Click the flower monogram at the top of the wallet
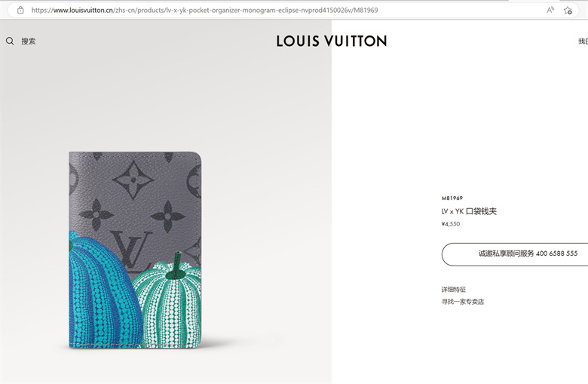Viewport: 588px width, 384px height. pyautogui.click(x=133, y=180)
